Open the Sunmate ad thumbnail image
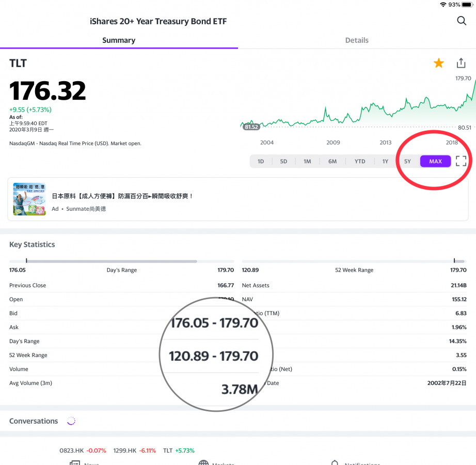476x465 pixels. point(29,199)
